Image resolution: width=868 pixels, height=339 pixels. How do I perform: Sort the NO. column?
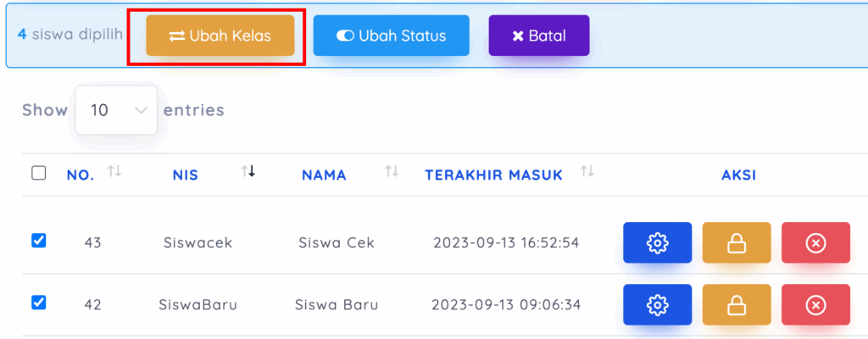pos(115,172)
